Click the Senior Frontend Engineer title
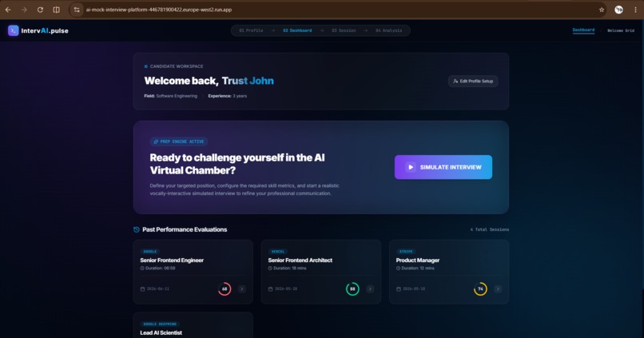The image size is (644, 338). tap(172, 260)
